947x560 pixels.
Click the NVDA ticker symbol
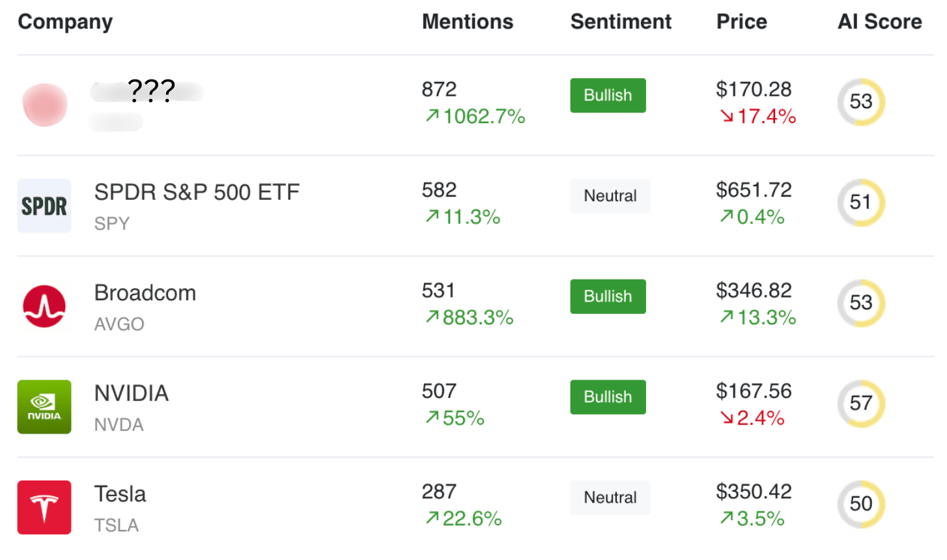tap(119, 425)
